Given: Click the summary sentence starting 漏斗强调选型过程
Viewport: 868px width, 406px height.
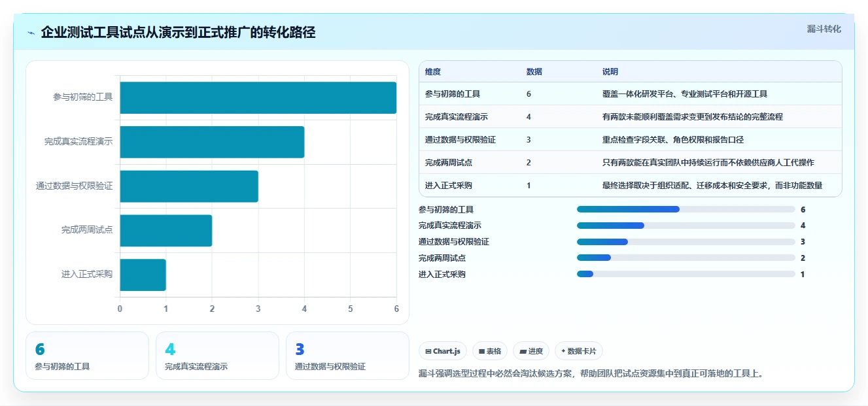Looking at the screenshot, I should pos(591,374).
